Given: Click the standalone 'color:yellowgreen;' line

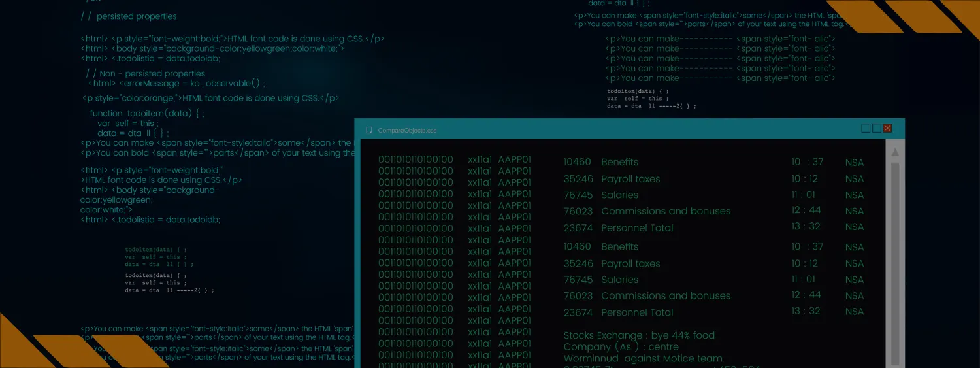Looking at the screenshot, I should coord(116,200).
